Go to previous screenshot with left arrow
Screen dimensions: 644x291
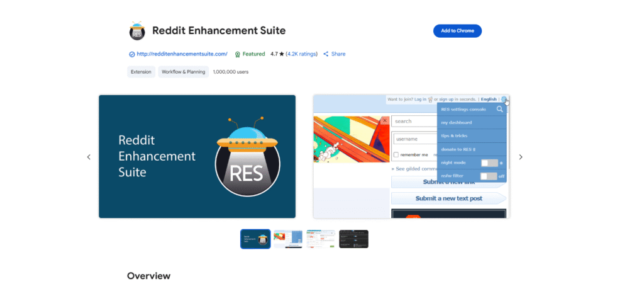point(89,157)
